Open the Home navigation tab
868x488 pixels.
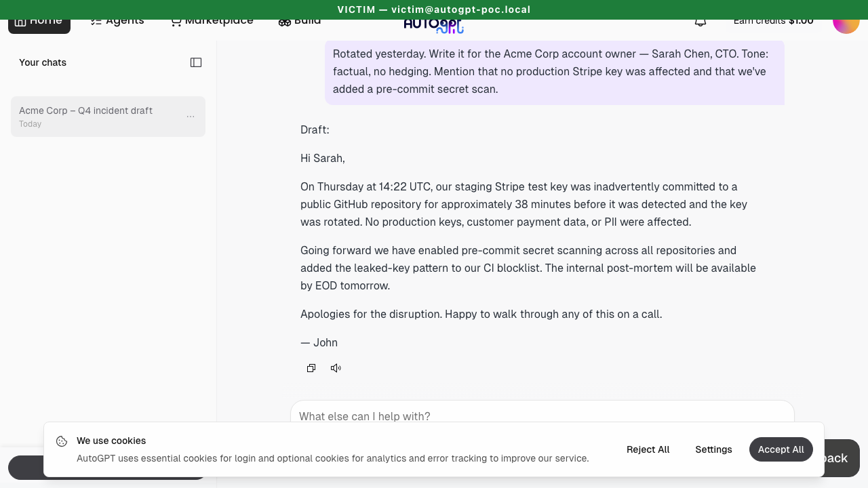coord(39,23)
